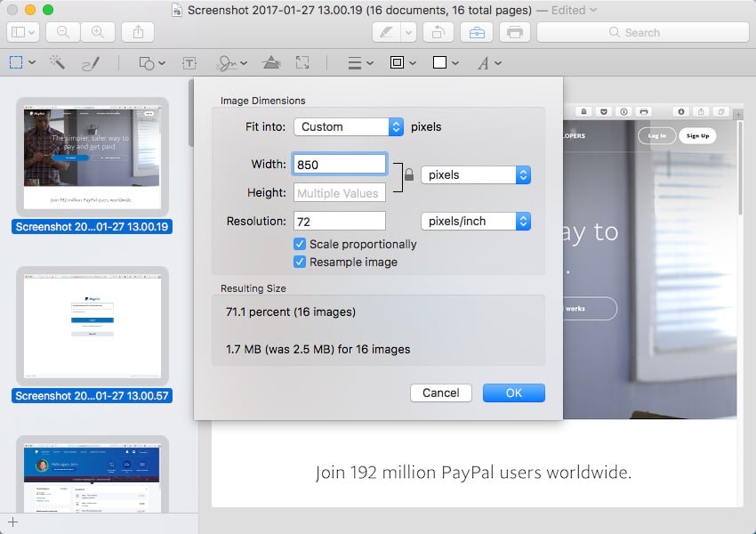Click the Height field with Multiple Values
756x534 pixels.
[x=340, y=193]
